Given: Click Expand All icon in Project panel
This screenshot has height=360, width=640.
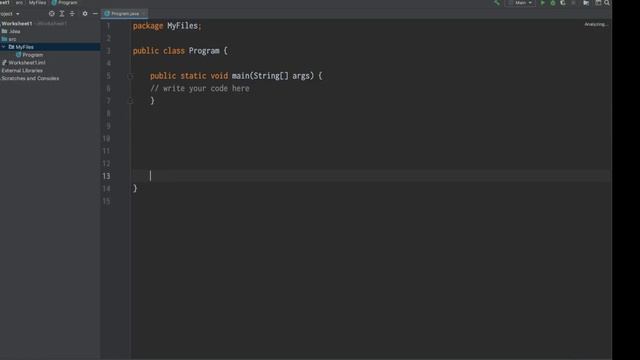Looking at the screenshot, I should point(62,13).
